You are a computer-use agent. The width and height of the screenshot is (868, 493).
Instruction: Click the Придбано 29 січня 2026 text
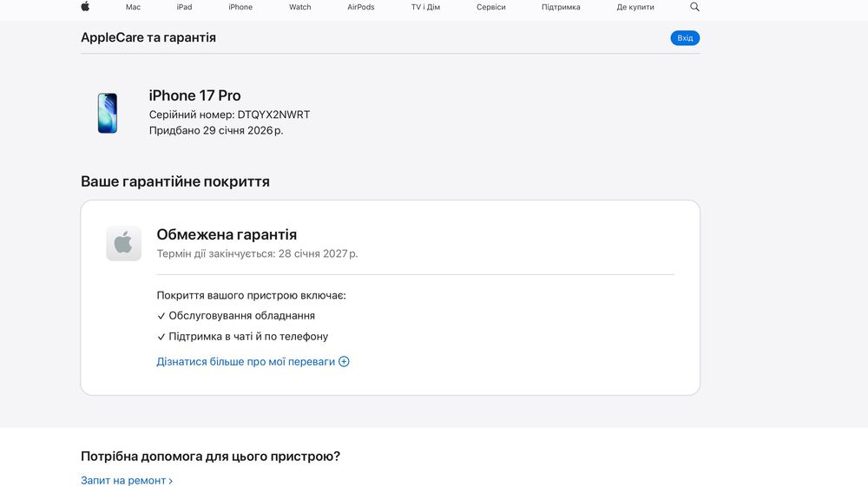[x=216, y=130]
